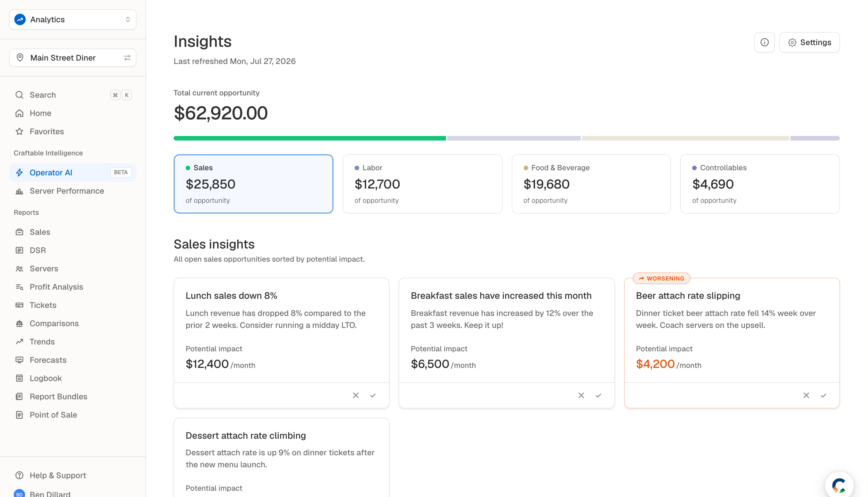Dismiss the Breakfast sales increased insight
Screen dimensions: 868x497
click(581, 395)
